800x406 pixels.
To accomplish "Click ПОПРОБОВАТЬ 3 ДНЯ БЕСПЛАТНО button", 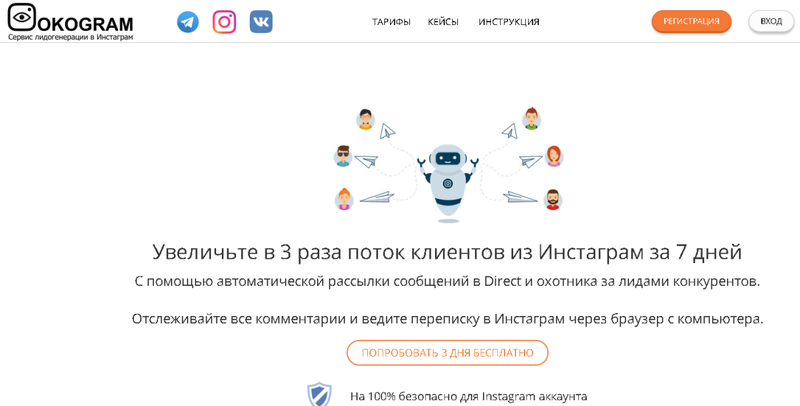I will [447, 353].
